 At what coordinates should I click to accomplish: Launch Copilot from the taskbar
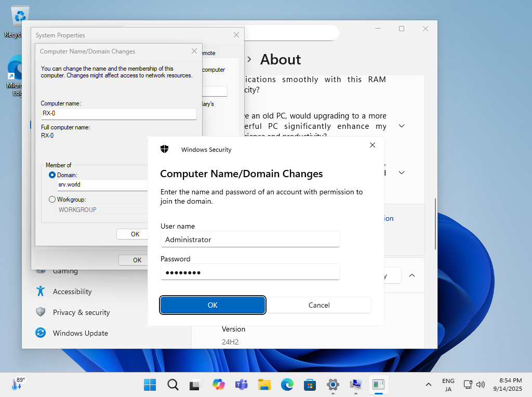pyautogui.click(x=219, y=385)
